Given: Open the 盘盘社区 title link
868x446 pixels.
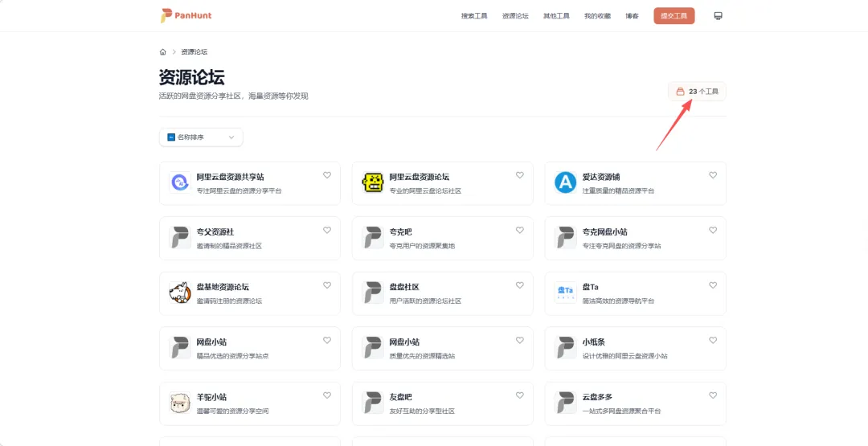Looking at the screenshot, I should coord(404,287).
